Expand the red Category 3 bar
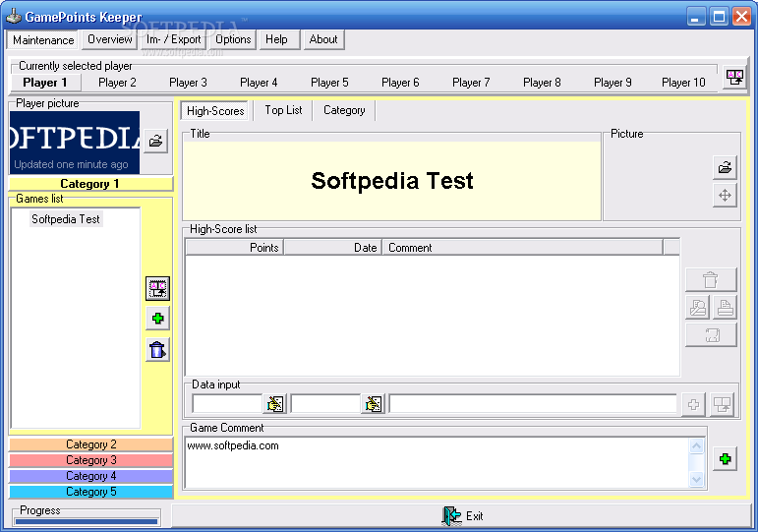The image size is (758, 532). tap(90, 460)
